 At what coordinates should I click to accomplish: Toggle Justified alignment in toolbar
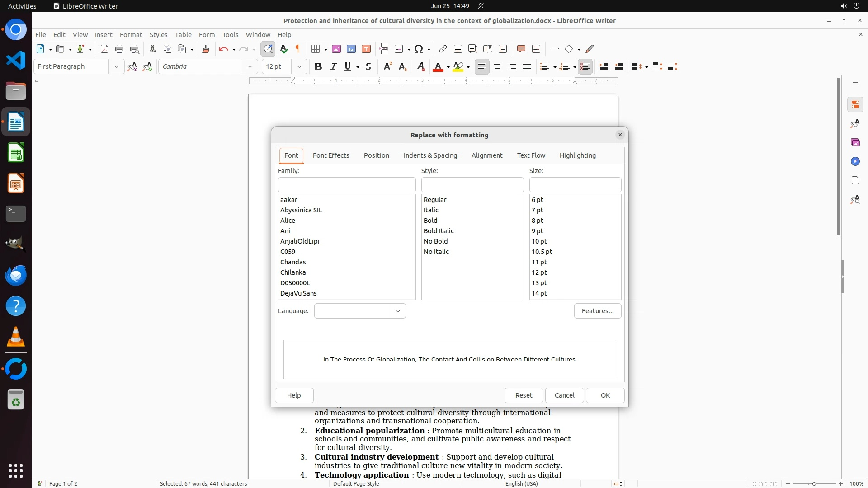point(527,67)
